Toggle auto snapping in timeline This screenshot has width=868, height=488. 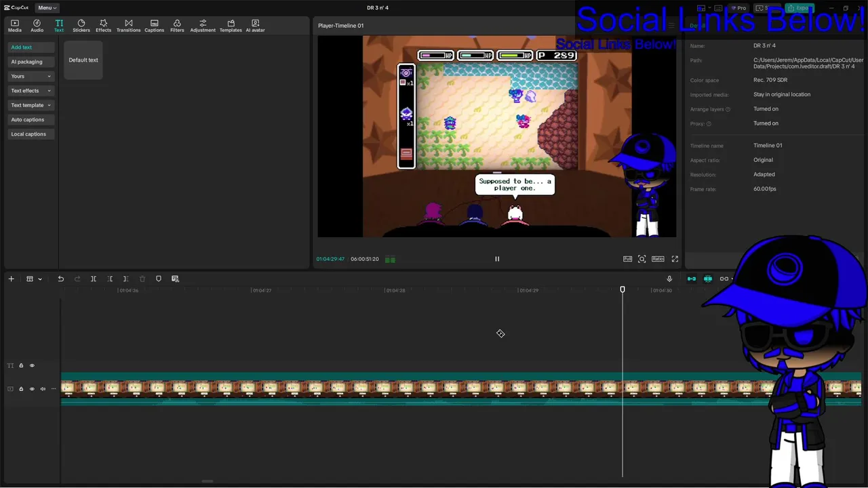click(708, 279)
